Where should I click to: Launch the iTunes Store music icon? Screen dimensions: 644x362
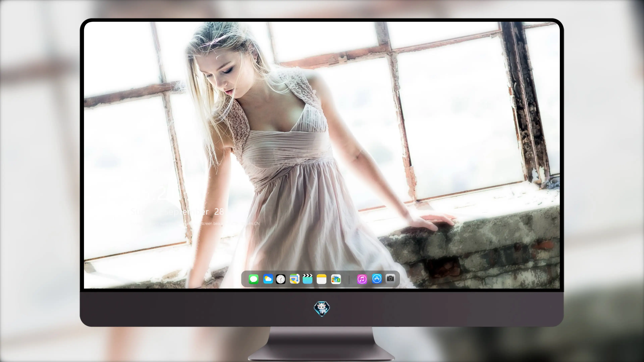362,279
